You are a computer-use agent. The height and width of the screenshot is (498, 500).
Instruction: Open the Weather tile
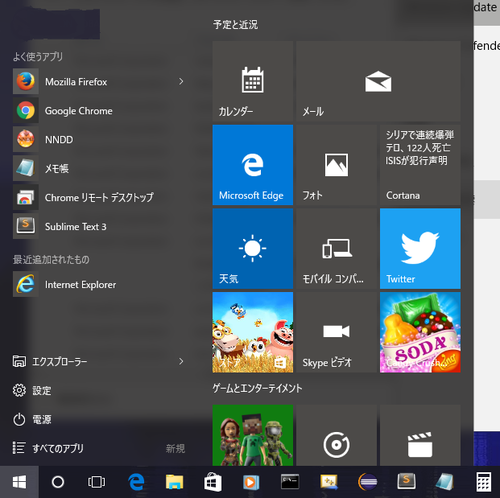click(253, 249)
